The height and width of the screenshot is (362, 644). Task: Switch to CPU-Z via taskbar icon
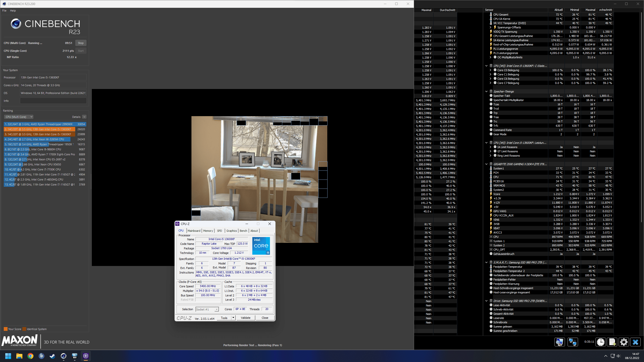86,356
